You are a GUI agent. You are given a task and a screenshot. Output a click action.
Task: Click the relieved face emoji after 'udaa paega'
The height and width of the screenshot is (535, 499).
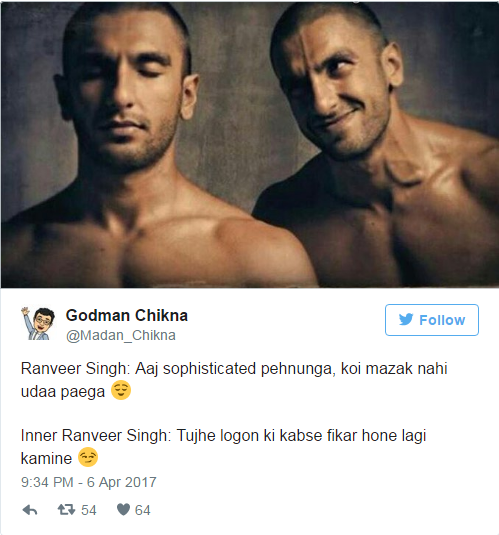(x=121, y=390)
